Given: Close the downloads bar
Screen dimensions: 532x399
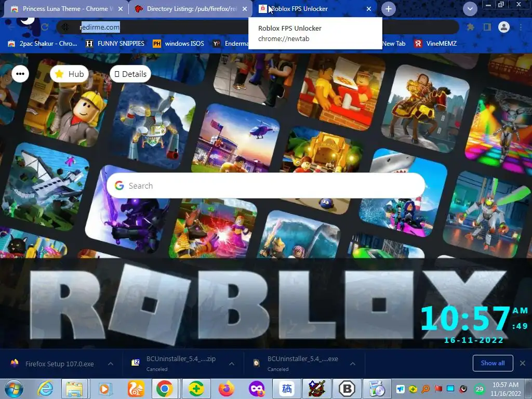Looking at the screenshot, I should tap(523, 363).
